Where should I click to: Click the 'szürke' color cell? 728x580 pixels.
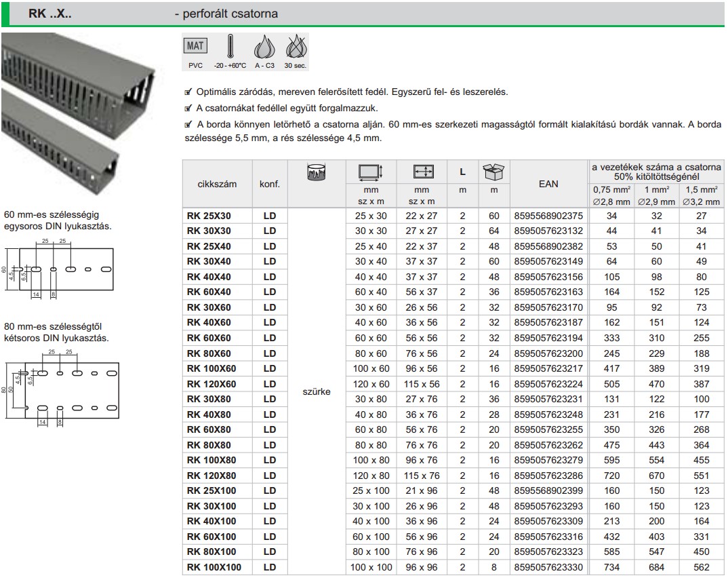coord(317,391)
